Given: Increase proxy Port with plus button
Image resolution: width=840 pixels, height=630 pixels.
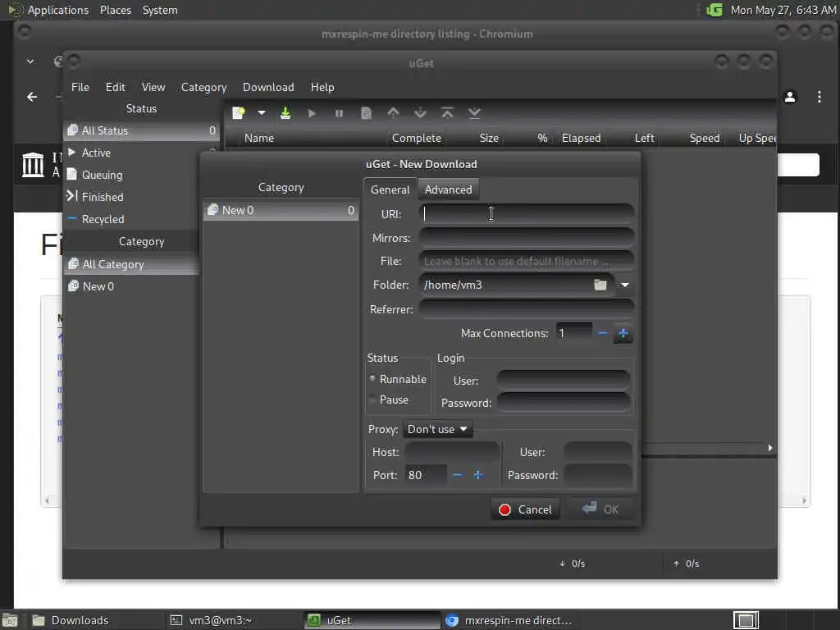Looking at the screenshot, I should (x=478, y=475).
